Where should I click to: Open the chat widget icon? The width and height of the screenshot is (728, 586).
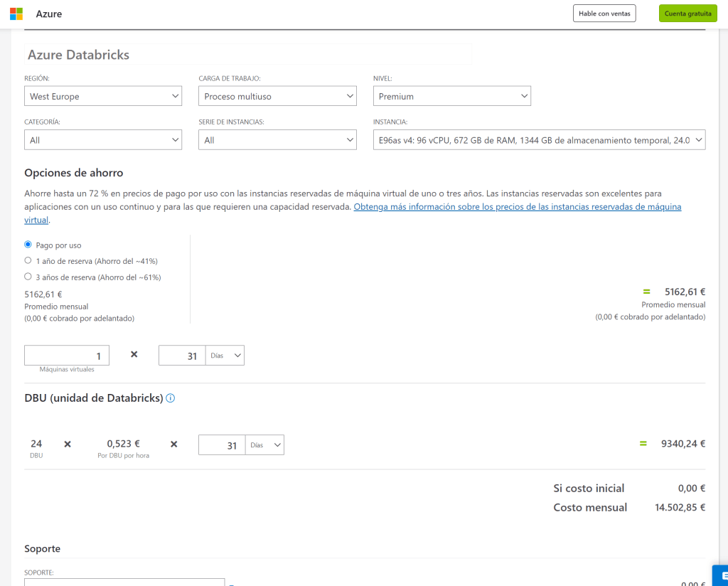[719, 575]
